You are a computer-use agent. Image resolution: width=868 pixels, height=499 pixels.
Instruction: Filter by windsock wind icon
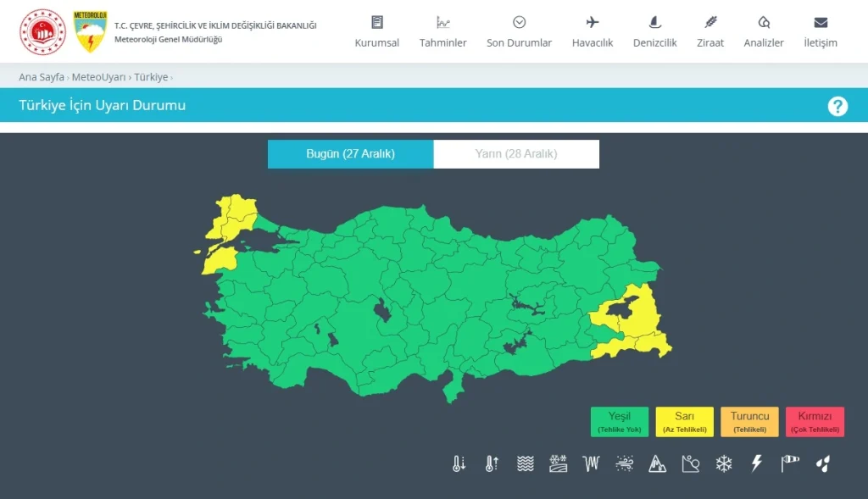coord(790,463)
